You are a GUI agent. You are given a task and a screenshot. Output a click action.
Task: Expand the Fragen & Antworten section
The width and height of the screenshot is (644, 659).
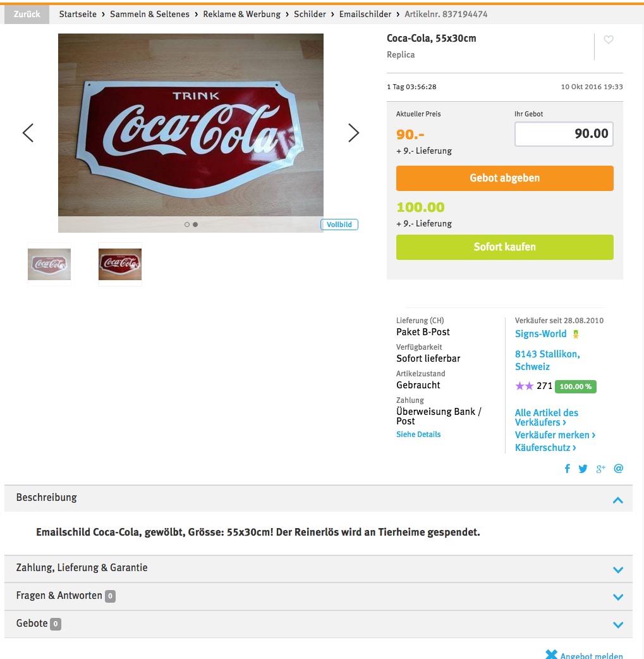coord(617,597)
